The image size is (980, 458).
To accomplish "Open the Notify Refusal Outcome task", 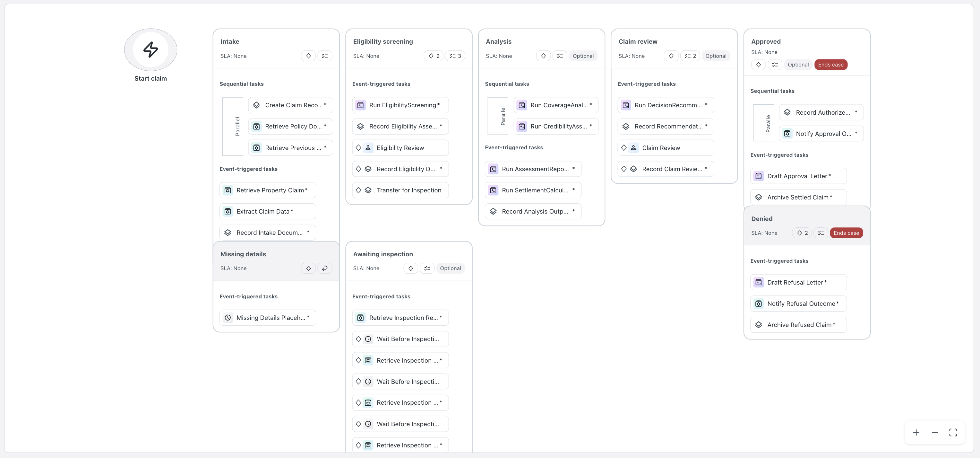I will point(798,304).
